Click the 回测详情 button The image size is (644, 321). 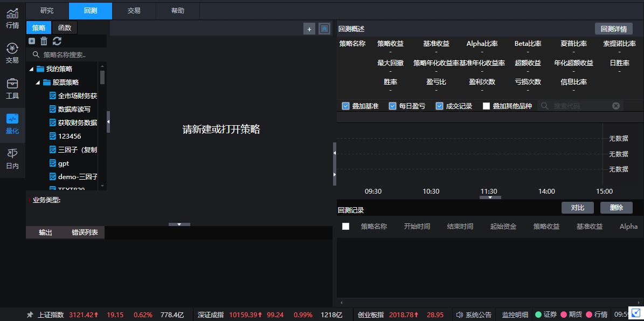click(613, 29)
